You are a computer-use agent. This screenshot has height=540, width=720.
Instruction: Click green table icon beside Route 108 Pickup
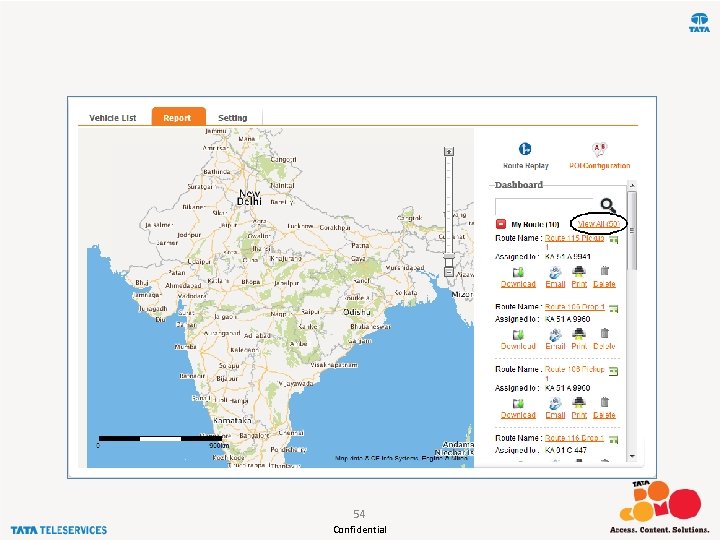(613, 371)
